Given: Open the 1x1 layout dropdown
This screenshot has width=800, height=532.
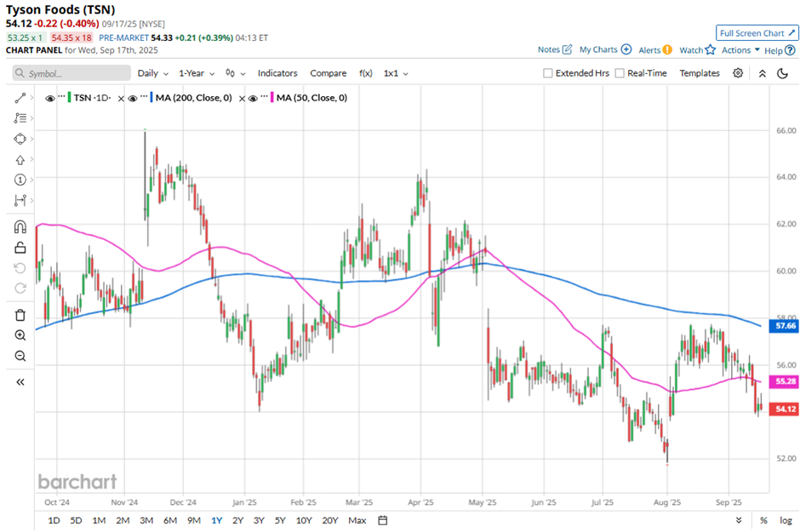Looking at the screenshot, I should click(396, 73).
